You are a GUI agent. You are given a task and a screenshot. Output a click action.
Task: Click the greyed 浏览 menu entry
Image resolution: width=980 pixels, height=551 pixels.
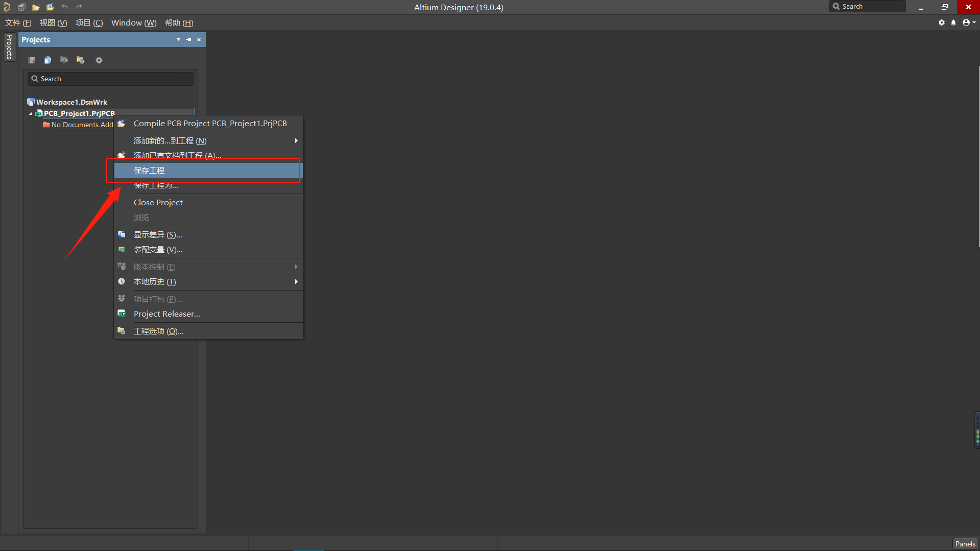208,218
